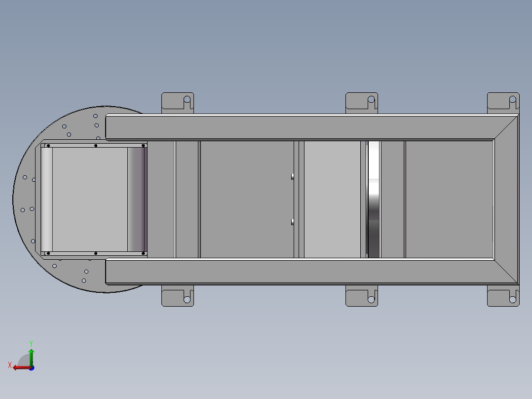This screenshot has width=532, height=399.
Task: Click the dark roller inside the left frame opening
Action: pos(137,198)
